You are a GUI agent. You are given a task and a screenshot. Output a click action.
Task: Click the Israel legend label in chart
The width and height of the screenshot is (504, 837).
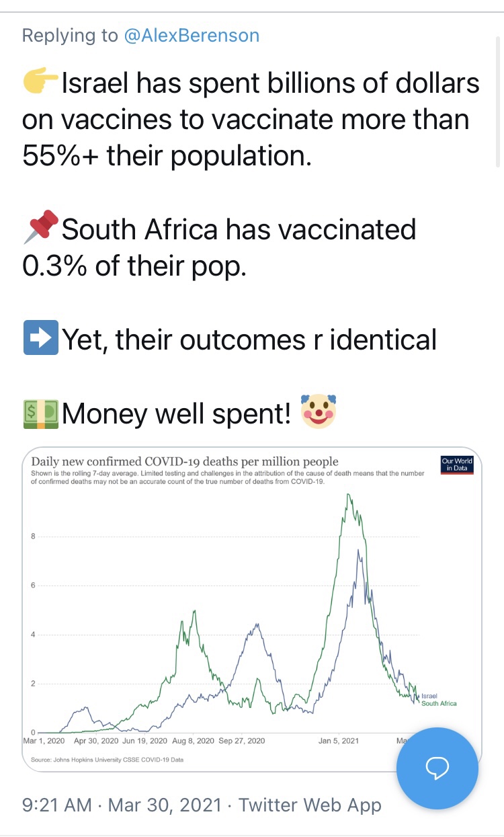(x=429, y=695)
